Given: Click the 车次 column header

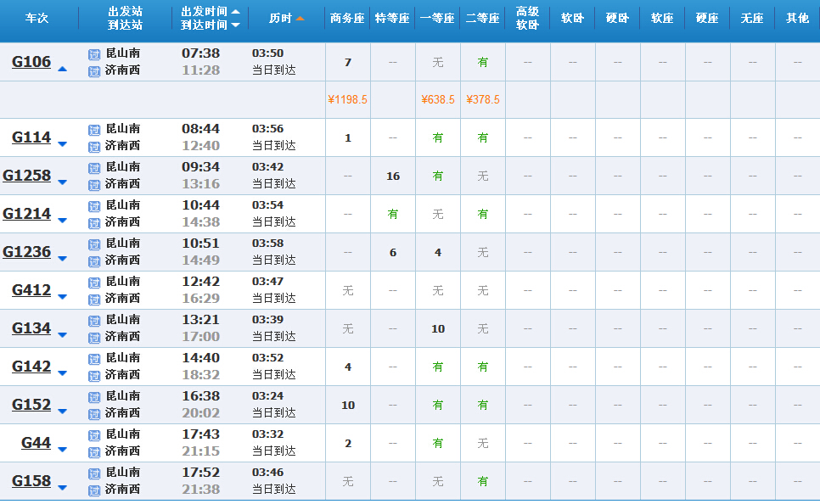Looking at the screenshot, I should pos(37,19).
